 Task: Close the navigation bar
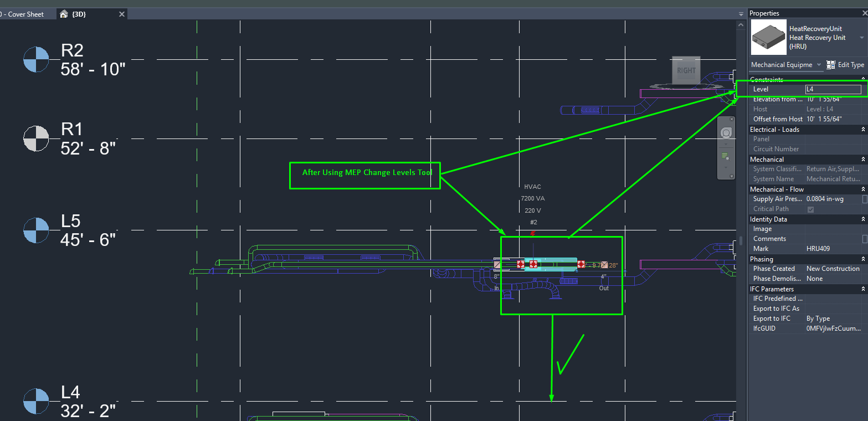731,119
